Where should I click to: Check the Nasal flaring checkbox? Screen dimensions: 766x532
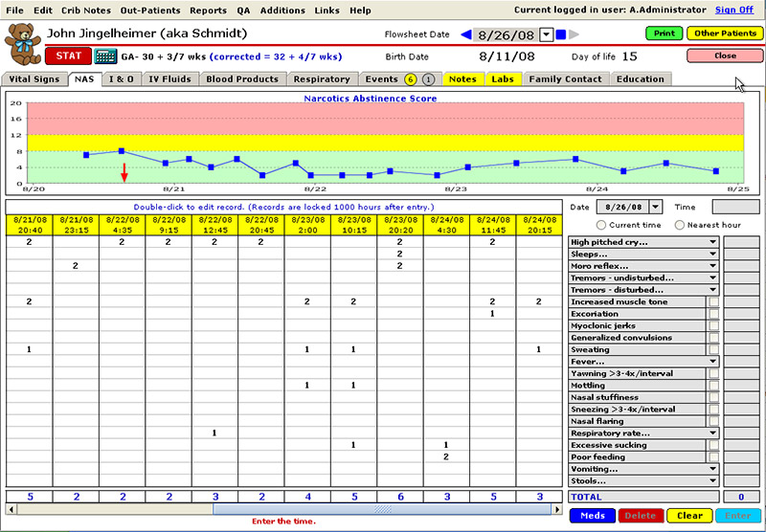pos(713,422)
